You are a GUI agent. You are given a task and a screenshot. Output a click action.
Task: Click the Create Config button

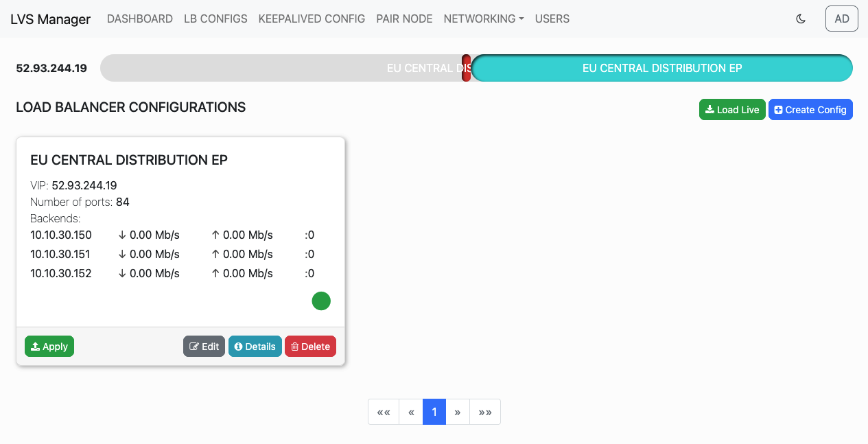(x=810, y=110)
